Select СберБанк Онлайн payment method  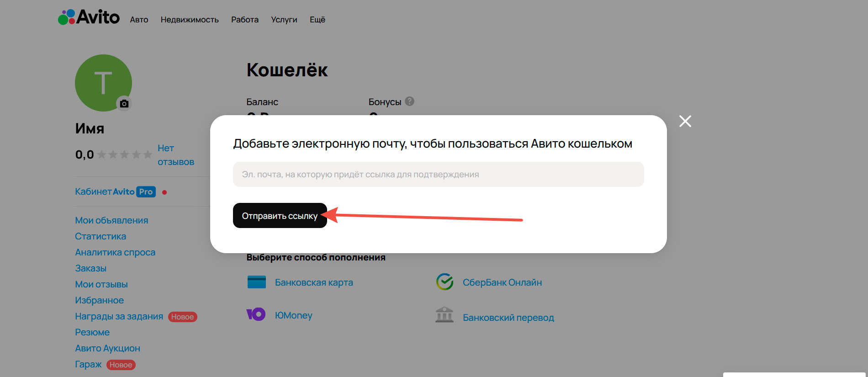(x=502, y=282)
